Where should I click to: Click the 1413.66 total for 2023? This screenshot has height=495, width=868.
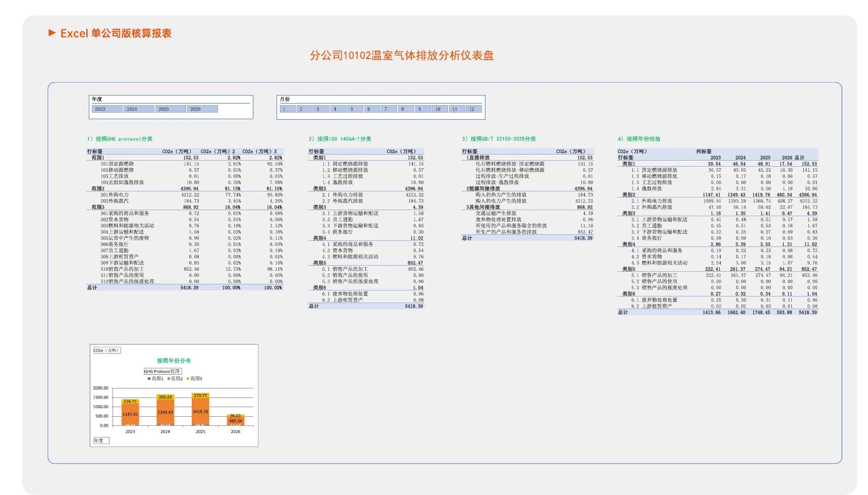712,313
